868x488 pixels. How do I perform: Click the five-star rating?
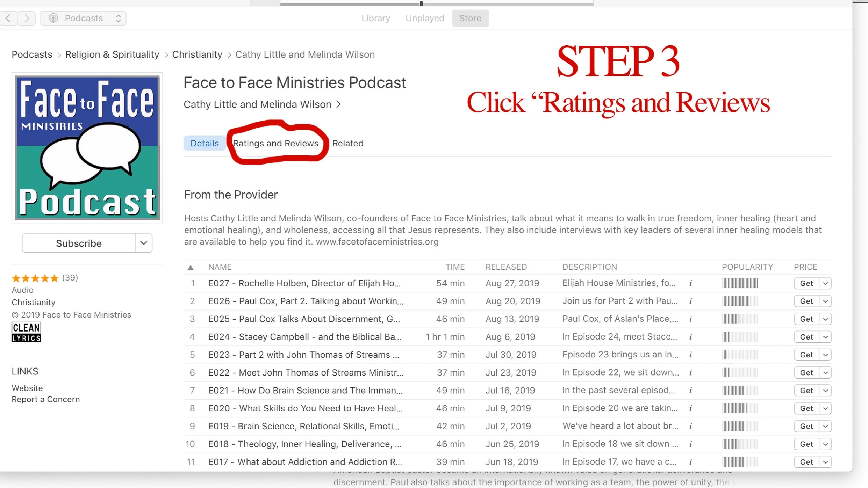tap(35, 278)
